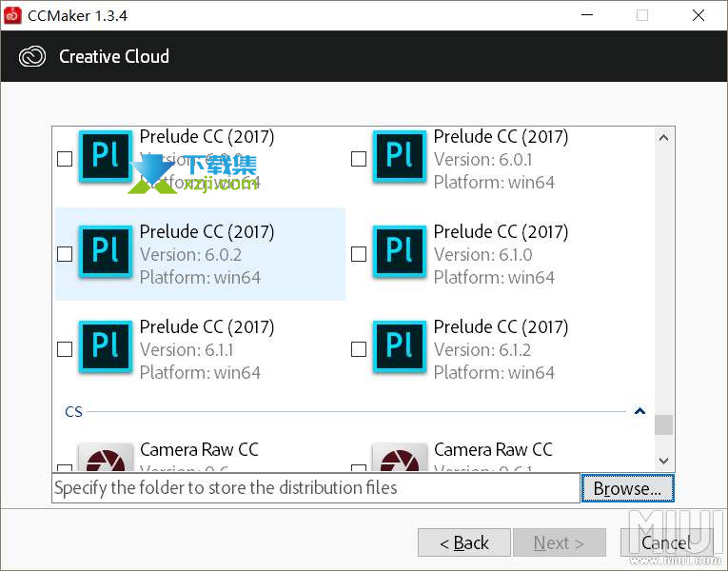
Task: Tick the checkbox for Prelude CC version 6.0.1
Action: [359, 159]
